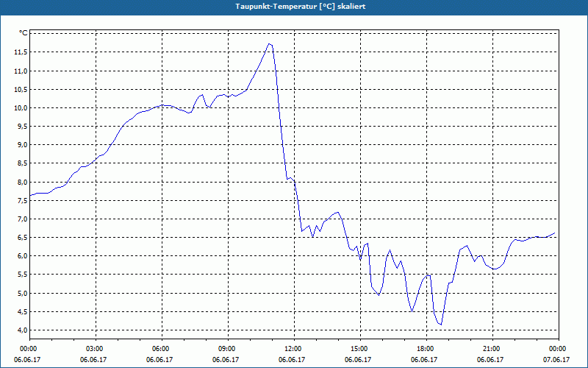
Task: Select the 7,5 y-axis label
Action: 22,200
